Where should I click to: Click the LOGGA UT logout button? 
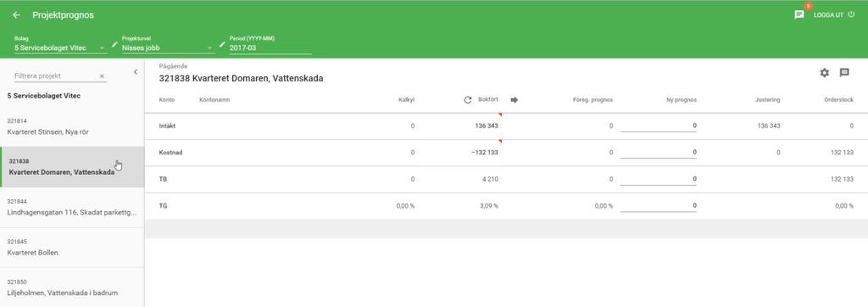point(834,15)
